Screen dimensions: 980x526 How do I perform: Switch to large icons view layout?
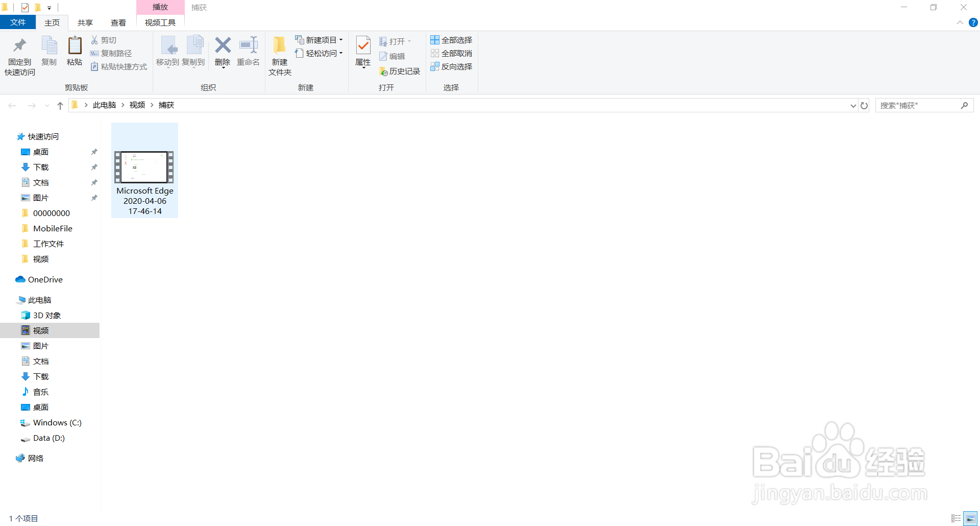[970, 518]
